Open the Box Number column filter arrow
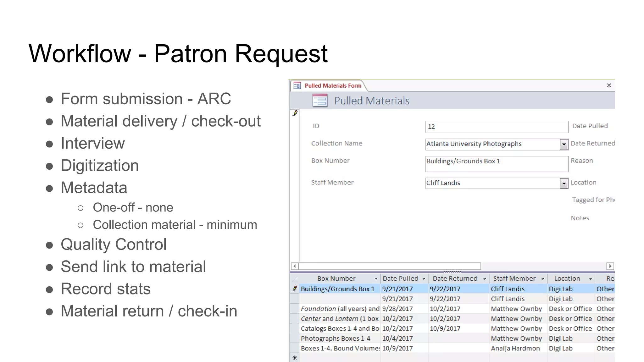The image size is (644, 362). click(376, 279)
